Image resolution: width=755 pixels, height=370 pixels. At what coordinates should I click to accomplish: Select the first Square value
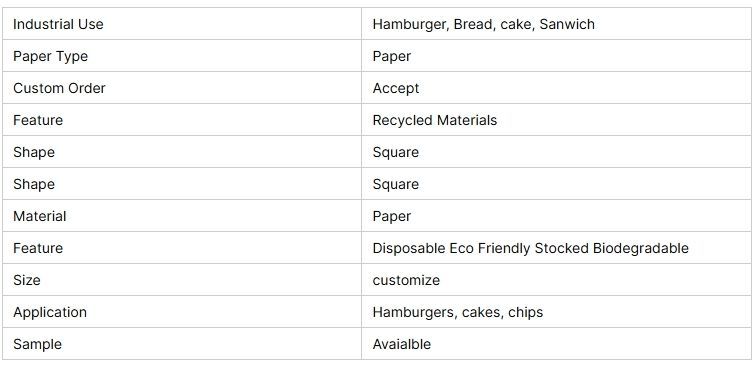395,152
